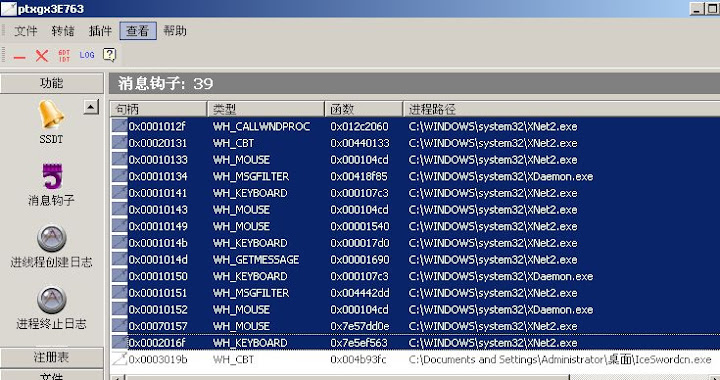Select handle 0x0001014b row
This screenshot has width=720, height=380.
pyautogui.click(x=415, y=243)
